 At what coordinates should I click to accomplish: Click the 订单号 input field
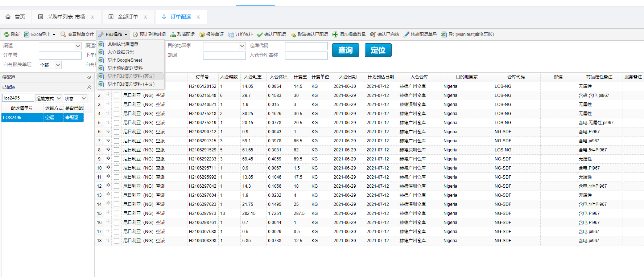[x=60, y=56]
